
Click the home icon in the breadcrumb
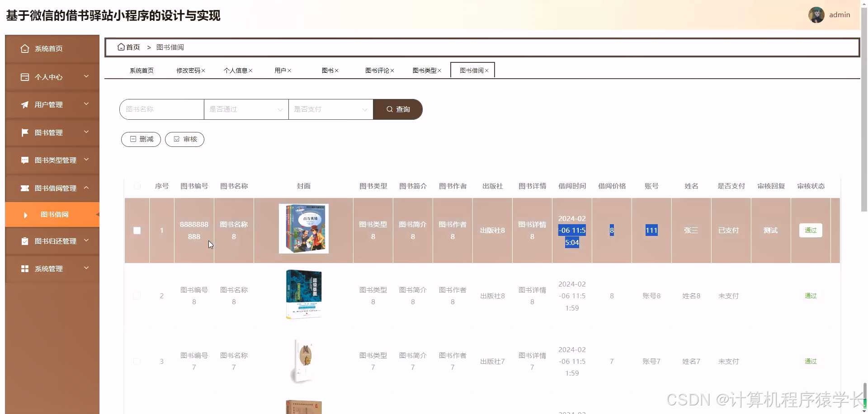tap(121, 47)
